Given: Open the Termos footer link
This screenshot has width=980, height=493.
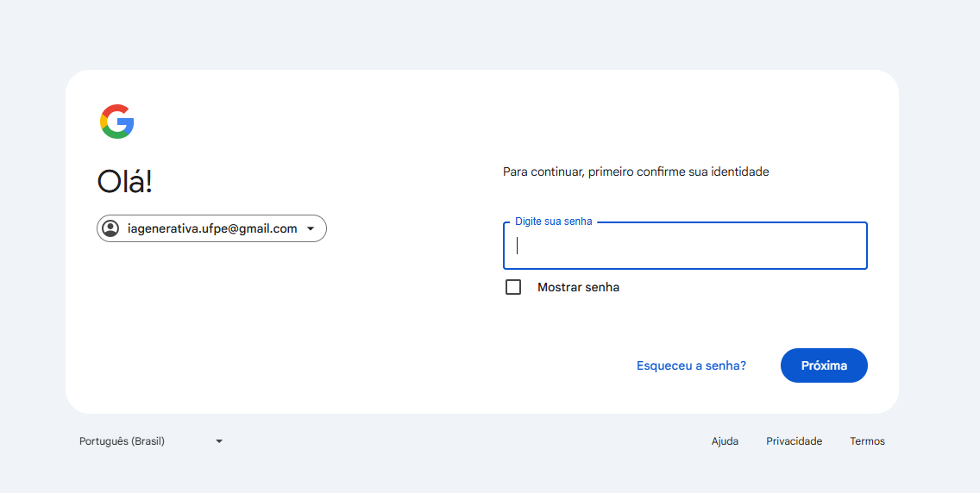Looking at the screenshot, I should 868,441.
